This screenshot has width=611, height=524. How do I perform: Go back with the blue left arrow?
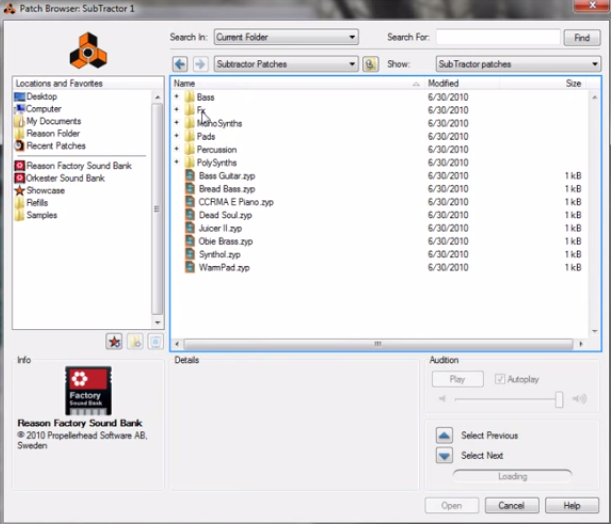(180, 64)
